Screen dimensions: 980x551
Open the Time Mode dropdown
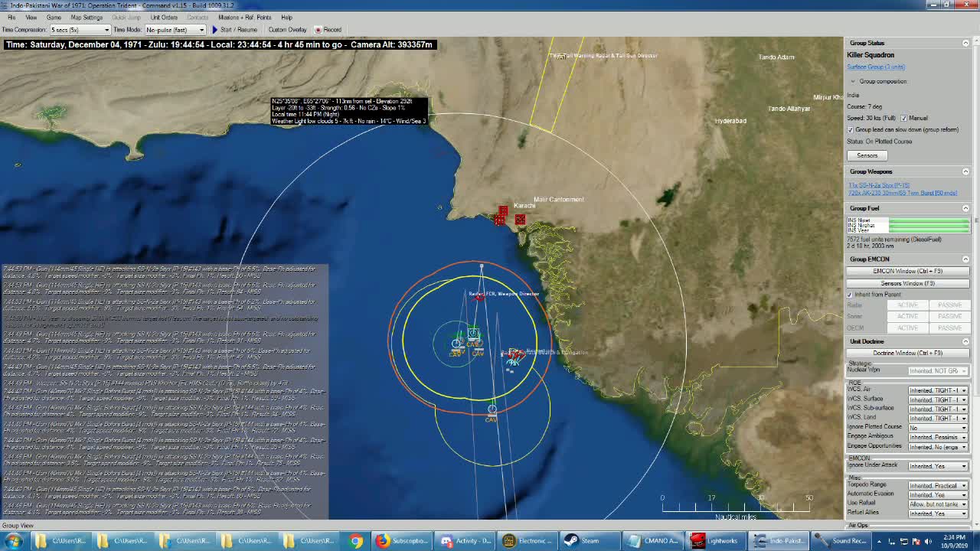click(x=175, y=30)
